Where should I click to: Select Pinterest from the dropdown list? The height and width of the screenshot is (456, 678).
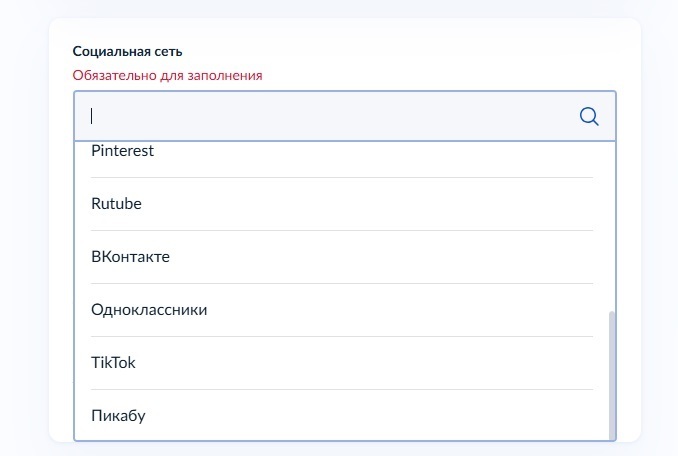click(x=122, y=152)
